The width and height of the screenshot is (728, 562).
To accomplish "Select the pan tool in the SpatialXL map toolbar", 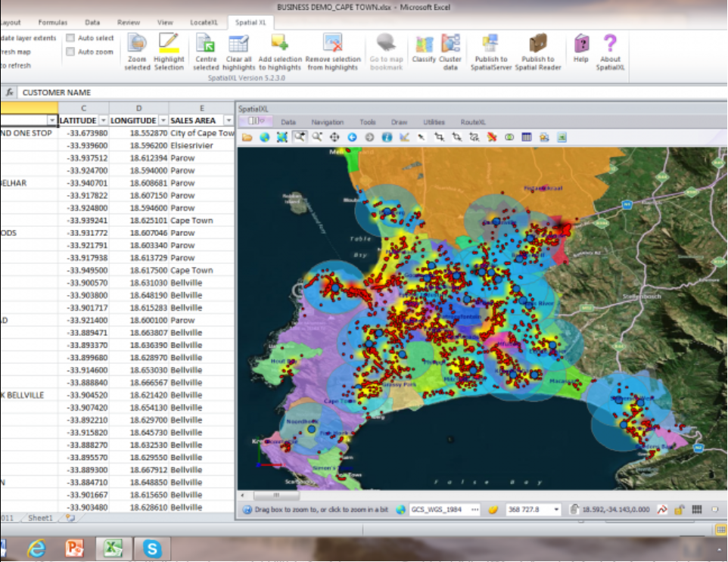I will (333, 137).
